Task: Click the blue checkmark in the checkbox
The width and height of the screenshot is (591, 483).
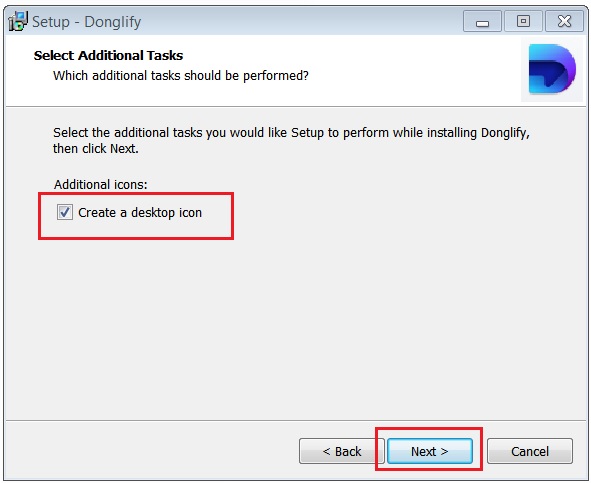Action: tap(65, 212)
